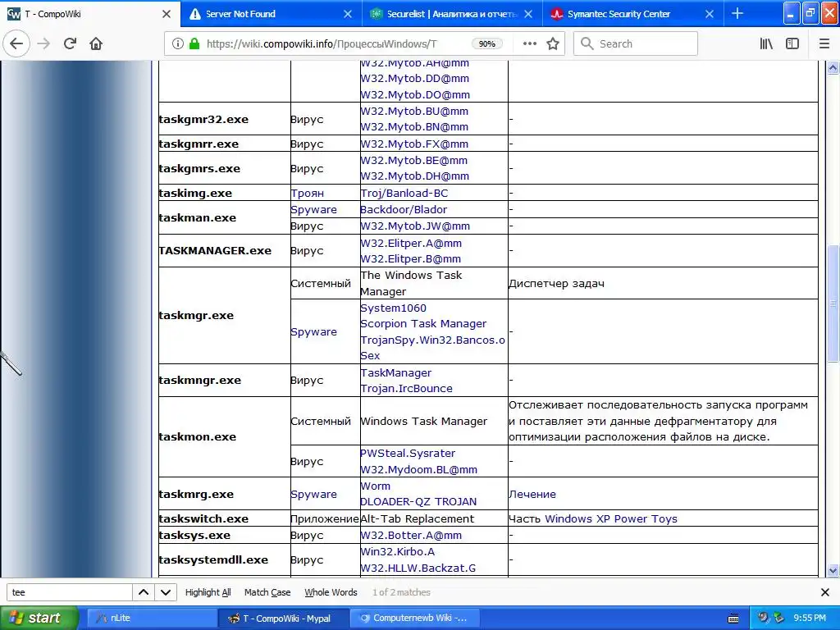Screen dimensions: 840x630
Task: Open the Scorpion Task Manager link
Action: (423, 323)
